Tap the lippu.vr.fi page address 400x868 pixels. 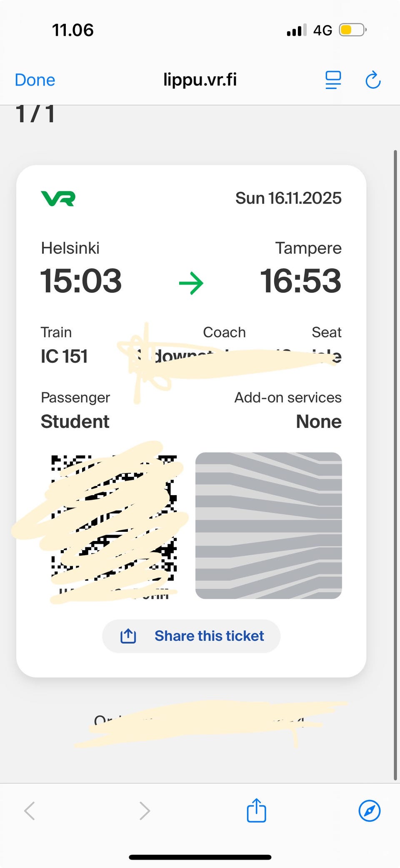pos(200,80)
